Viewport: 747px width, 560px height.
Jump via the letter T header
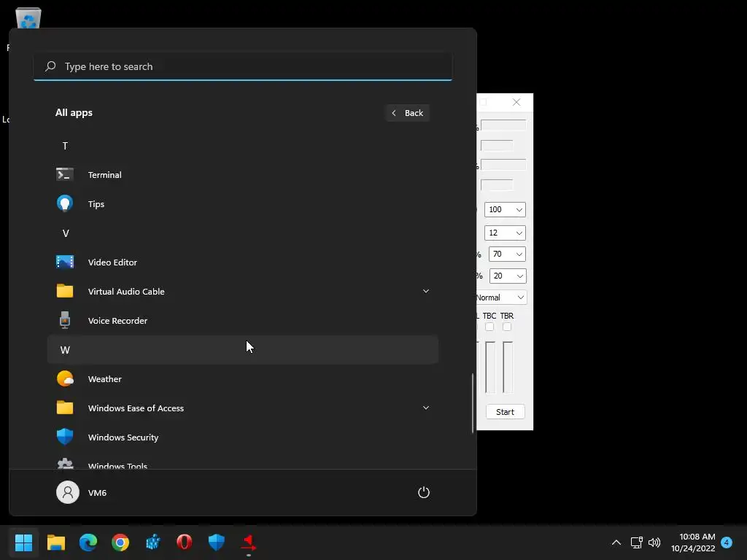(65, 146)
